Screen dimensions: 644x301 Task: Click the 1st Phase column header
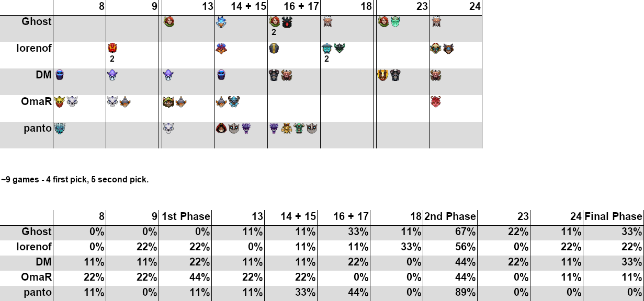[186, 216]
